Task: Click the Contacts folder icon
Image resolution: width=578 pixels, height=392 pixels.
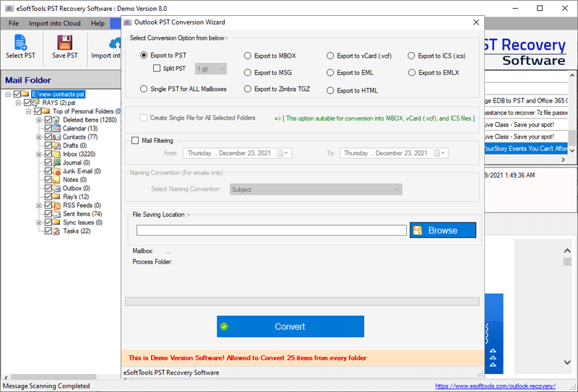Action: point(56,136)
